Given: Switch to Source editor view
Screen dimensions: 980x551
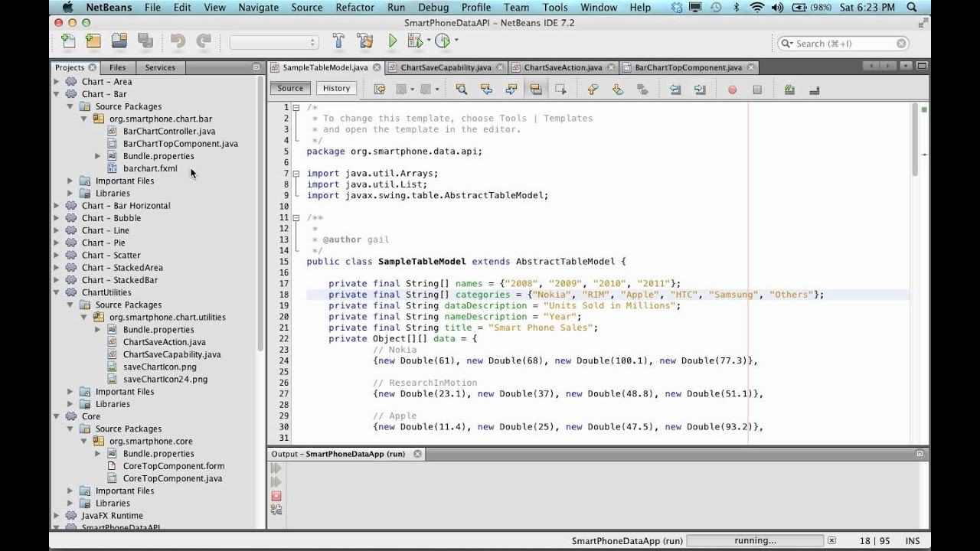Looking at the screenshot, I should click(290, 89).
